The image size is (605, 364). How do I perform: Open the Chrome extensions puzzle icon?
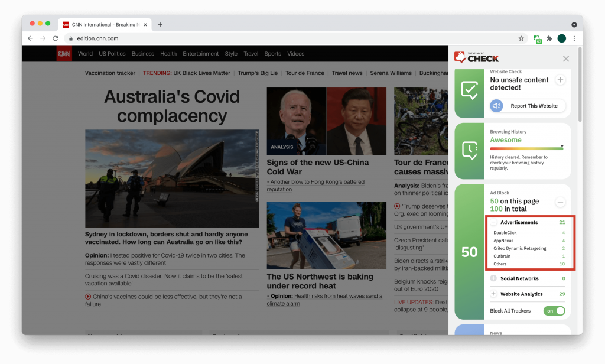tap(549, 38)
